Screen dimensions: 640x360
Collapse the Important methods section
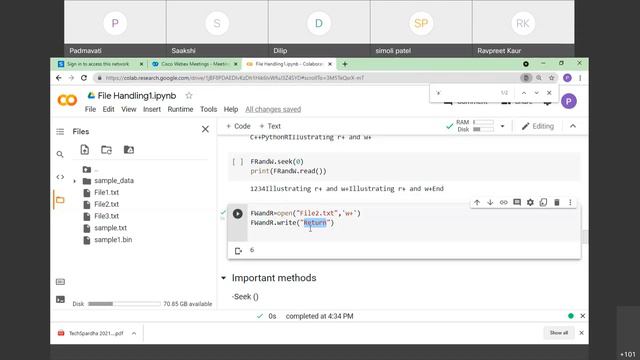(224, 278)
